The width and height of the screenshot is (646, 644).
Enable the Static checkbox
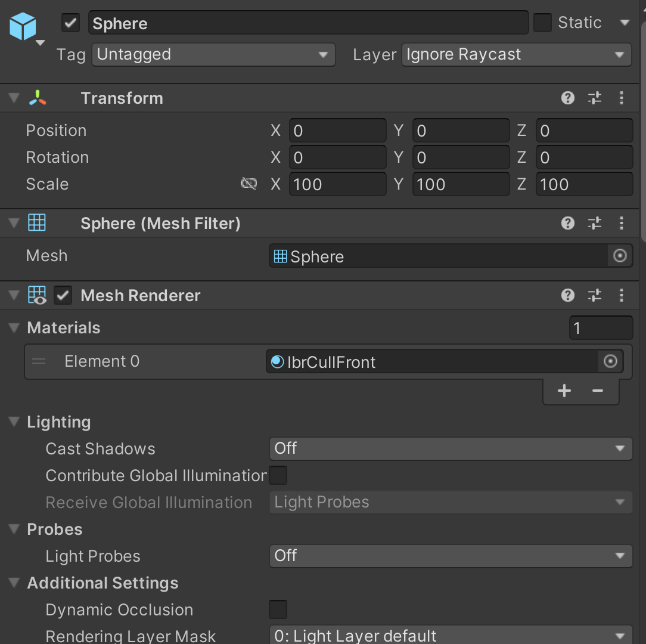tap(544, 22)
